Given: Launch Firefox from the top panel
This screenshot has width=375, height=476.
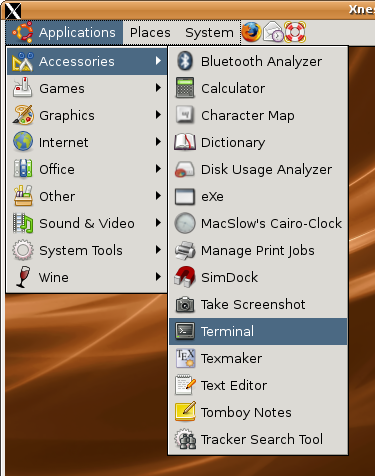Looking at the screenshot, I should [251, 32].
